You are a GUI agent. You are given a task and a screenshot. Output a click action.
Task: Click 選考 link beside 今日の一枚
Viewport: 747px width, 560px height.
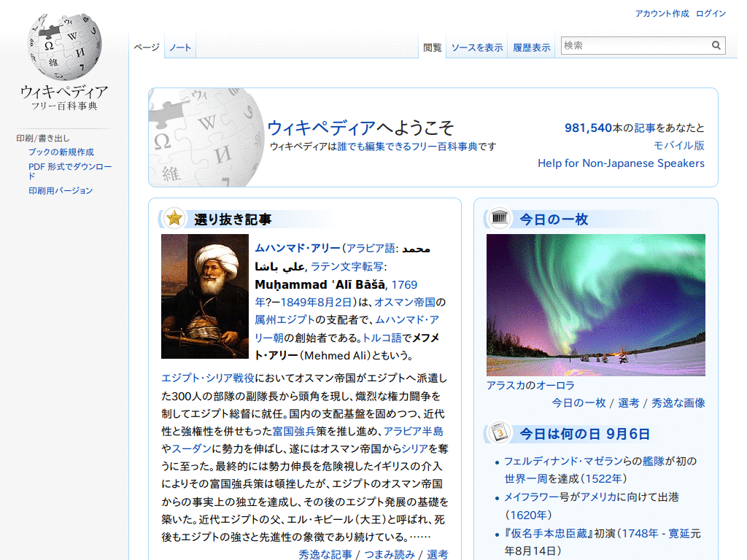point(628,402)
